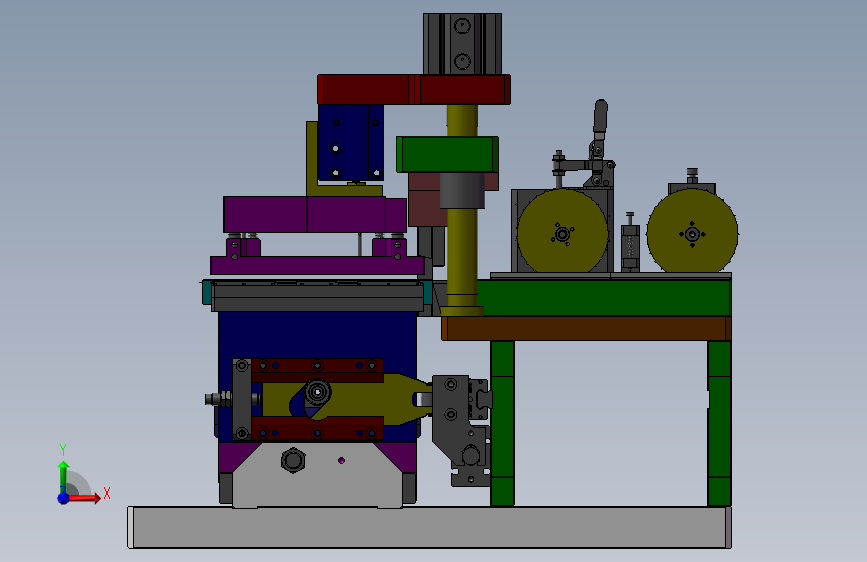Select the right green table leg
Image resolution: width=867 pixels, height=562 pixels.
coord(719,423)
